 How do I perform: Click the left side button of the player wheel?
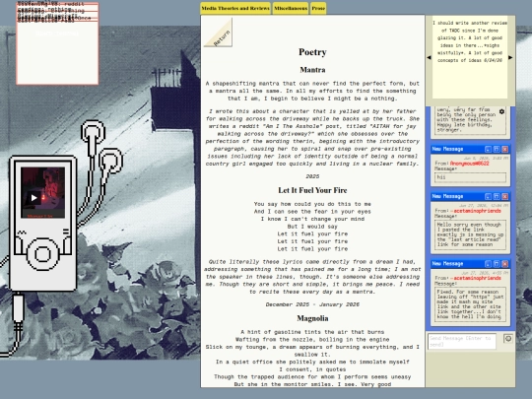[18, 245]
